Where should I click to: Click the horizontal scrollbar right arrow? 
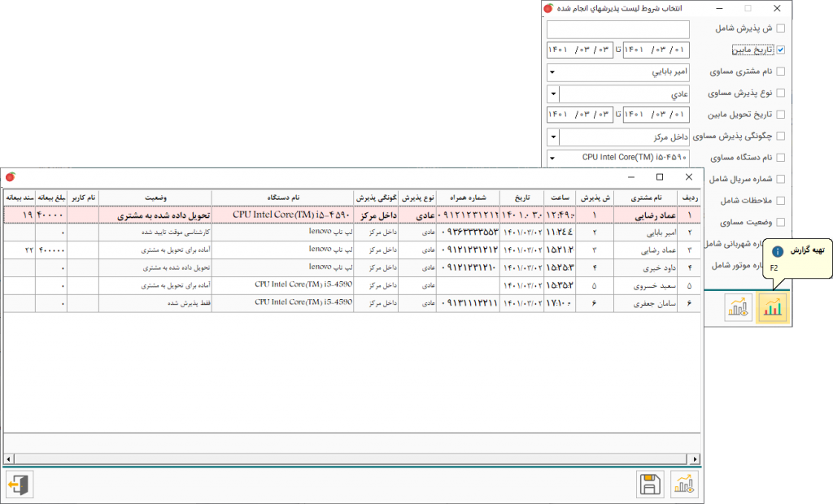coord(695,458)
